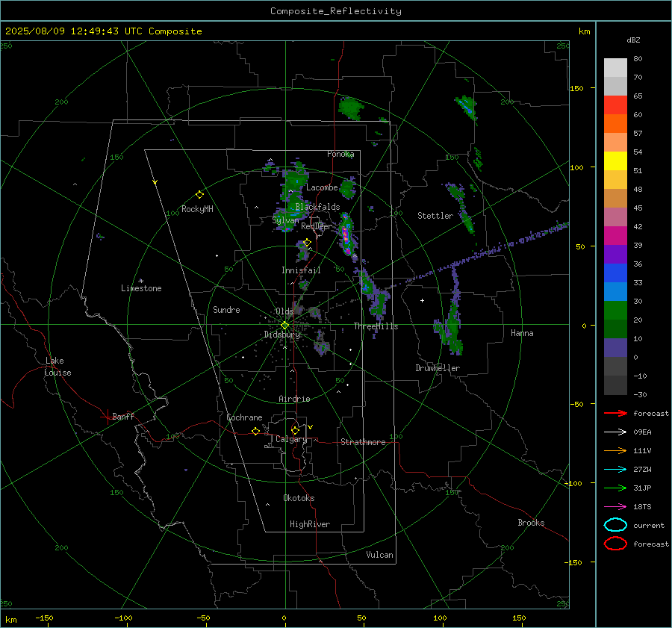Screen dimensions: 672x628
Task: Click the red forecast ellipse icon
Action: tap(615, 544)
